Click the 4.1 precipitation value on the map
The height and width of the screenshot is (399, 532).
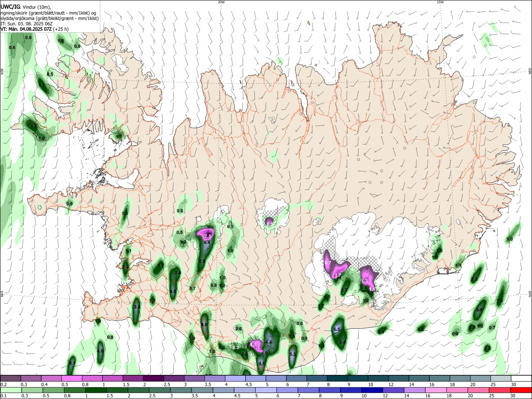72,363
